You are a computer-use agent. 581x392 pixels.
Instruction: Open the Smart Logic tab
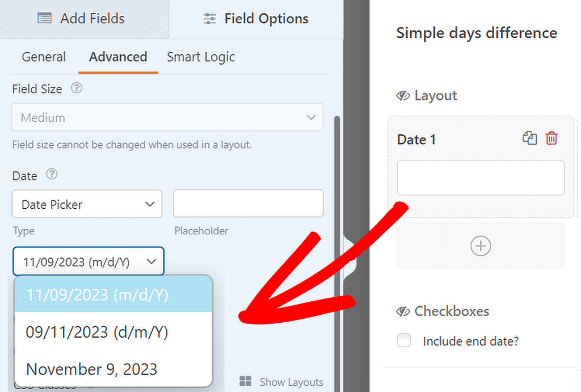point(200,57)
